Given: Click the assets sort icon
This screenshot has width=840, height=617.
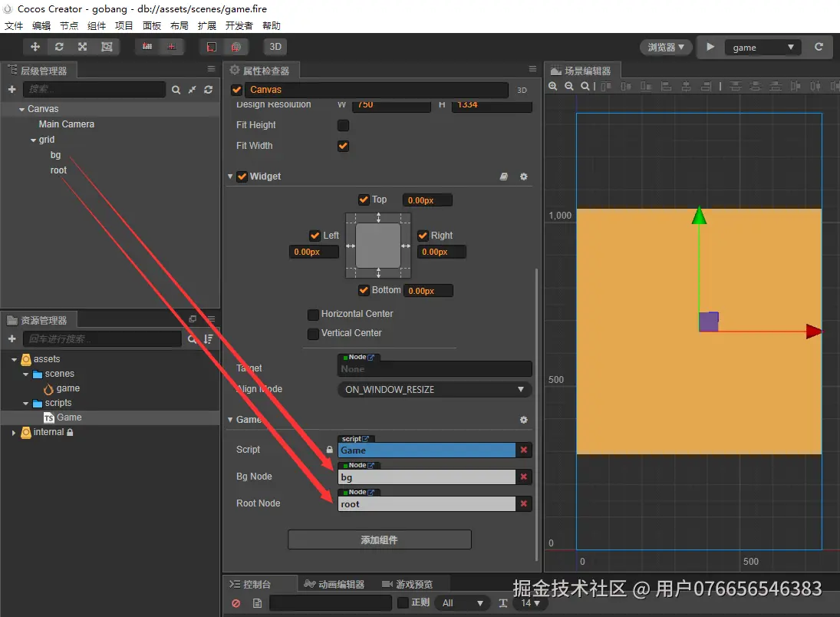Looking at the screenshot, I should (209, 338).
